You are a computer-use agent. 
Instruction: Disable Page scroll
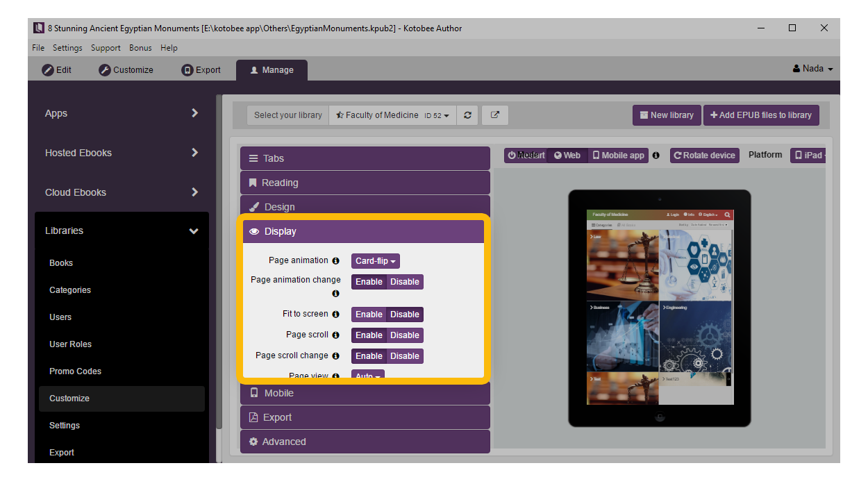[405, 335]
